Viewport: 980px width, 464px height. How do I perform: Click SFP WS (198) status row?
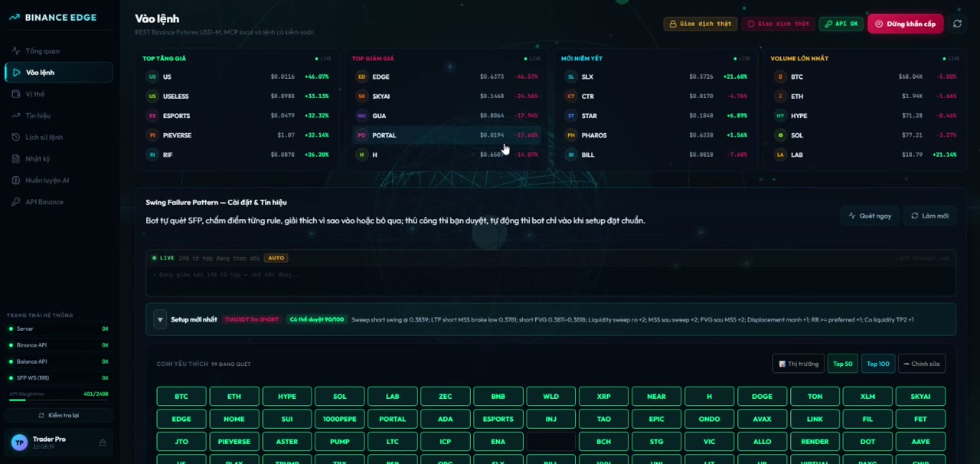coord(59,377)
